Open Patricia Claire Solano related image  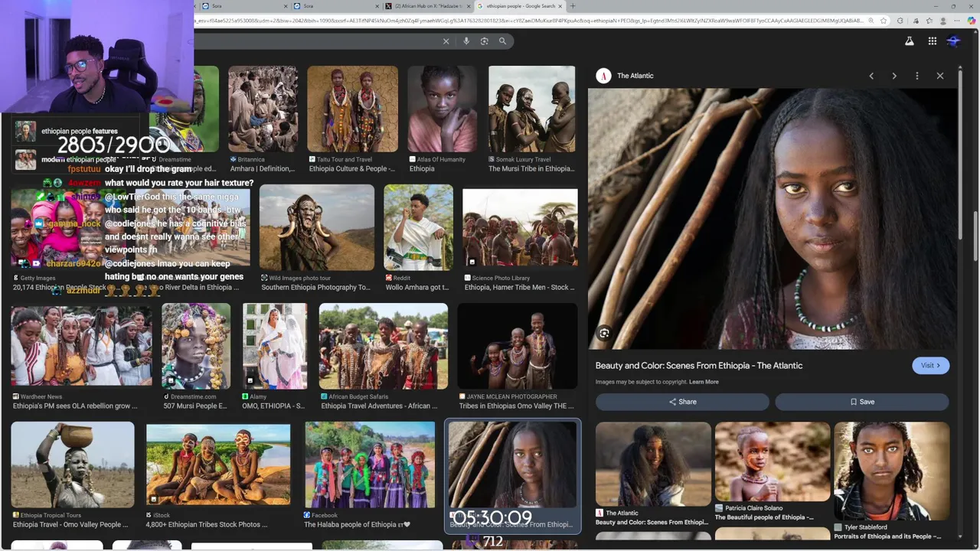click(x=772, y=461)
